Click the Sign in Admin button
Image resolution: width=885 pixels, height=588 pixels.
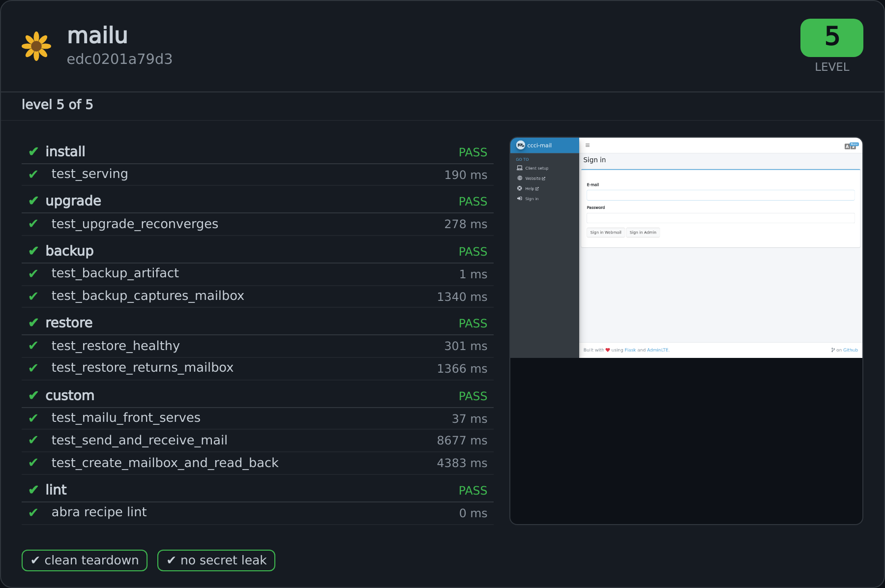(643, 233)
